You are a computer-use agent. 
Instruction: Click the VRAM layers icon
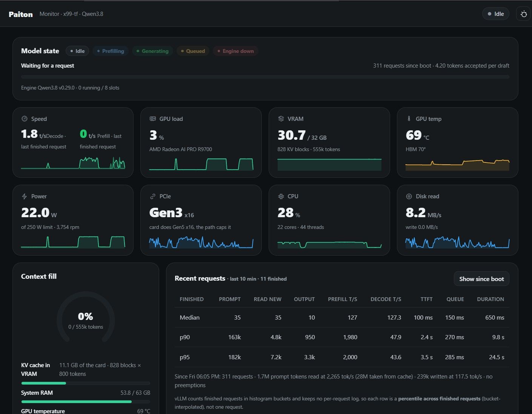point(281,119)
